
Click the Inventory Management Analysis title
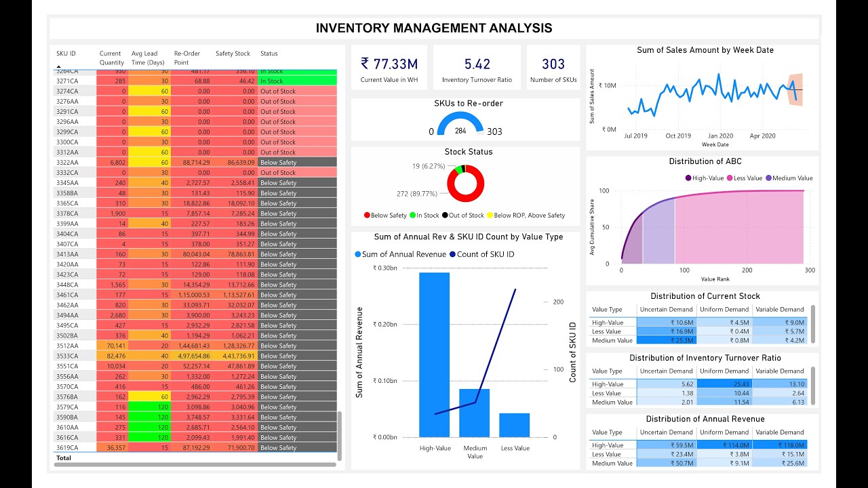click(434, 28)
